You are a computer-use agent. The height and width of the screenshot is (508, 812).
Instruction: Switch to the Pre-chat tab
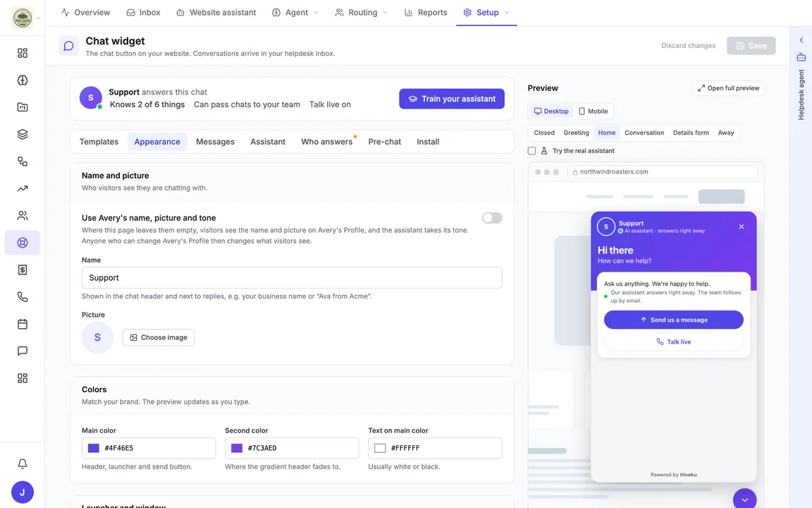(x=384, y=142)
